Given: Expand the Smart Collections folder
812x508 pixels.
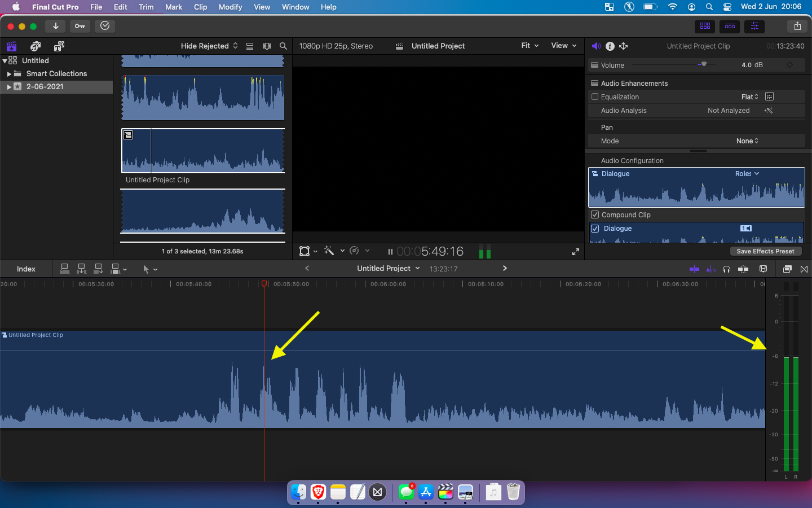Looking at the screenshot, I should click(9, 74).
